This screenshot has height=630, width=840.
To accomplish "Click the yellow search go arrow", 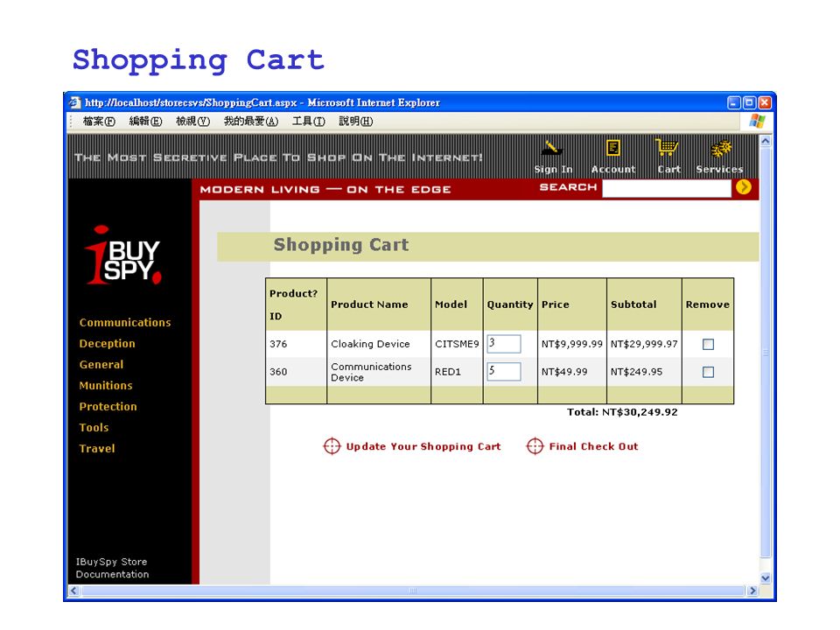I will pyautogui.click(x=744, y=187).
